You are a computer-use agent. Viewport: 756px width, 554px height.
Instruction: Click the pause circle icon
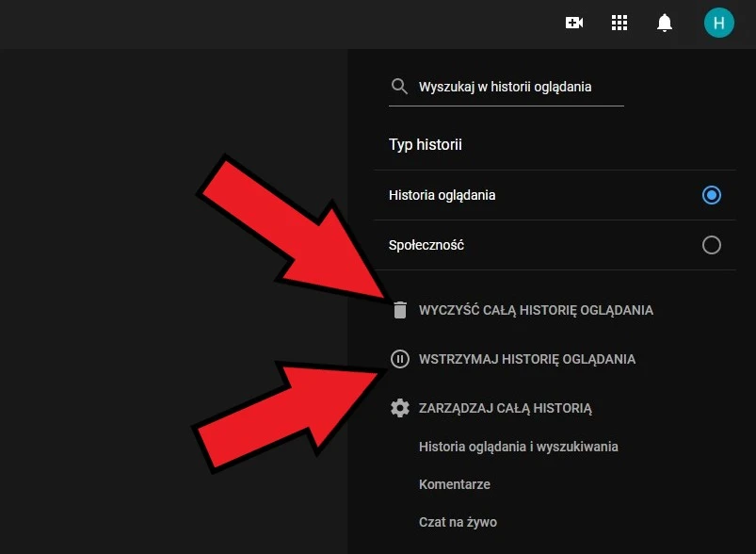pos(400,359)
